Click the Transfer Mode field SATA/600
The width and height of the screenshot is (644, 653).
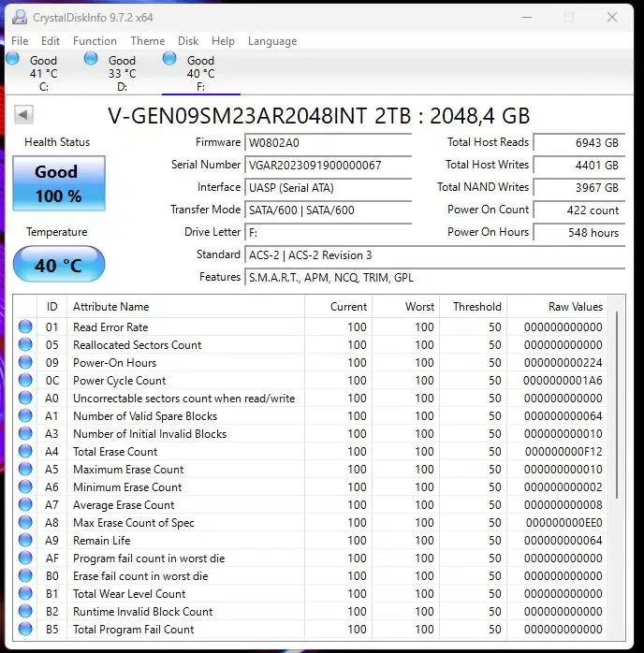329,210
